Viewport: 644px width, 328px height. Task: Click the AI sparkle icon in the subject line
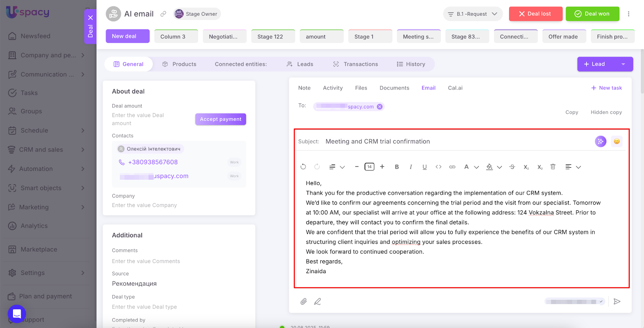click(601, 141)
